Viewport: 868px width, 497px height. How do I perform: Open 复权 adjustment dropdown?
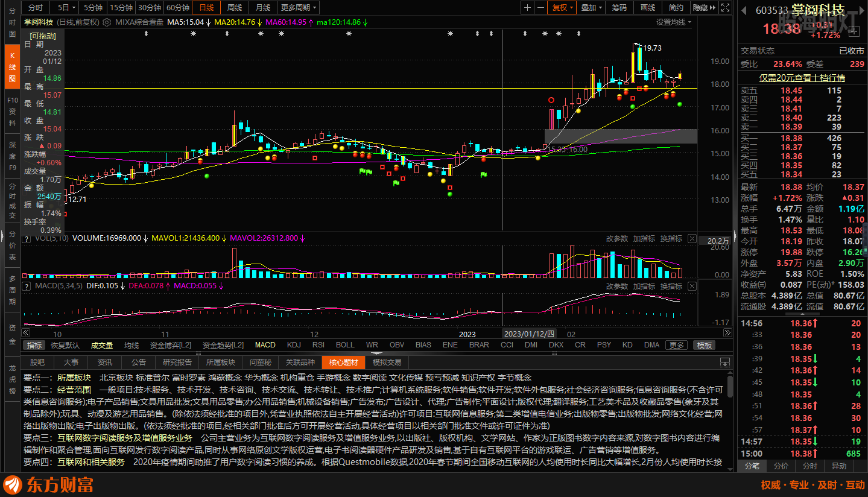pos(563,8)
